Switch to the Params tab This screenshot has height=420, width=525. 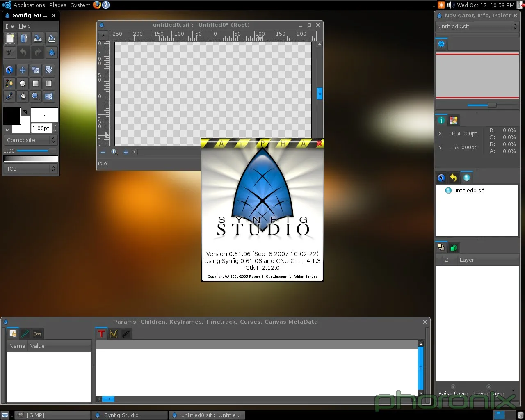[x=13, y=333]
